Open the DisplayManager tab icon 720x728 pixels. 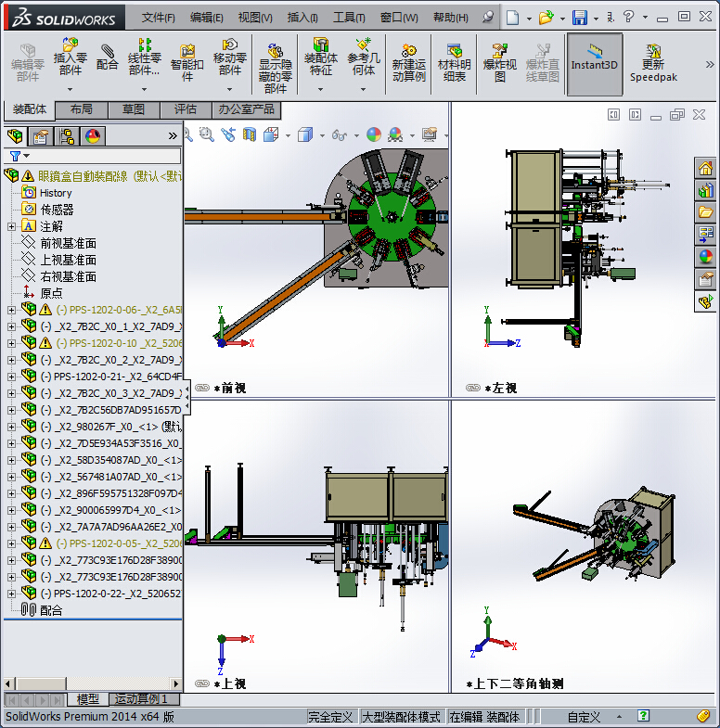pos(93,136)
